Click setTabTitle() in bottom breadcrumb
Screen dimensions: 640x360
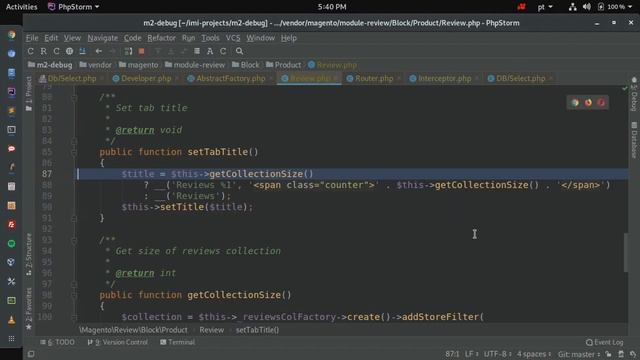pyautogui.click(x=257, y=330)
